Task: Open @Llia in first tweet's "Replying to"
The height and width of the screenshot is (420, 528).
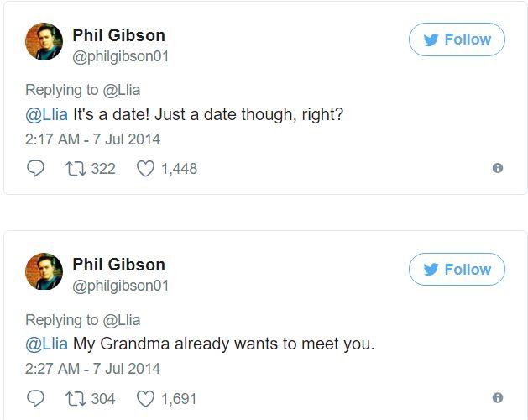Action: pos(121,90)
